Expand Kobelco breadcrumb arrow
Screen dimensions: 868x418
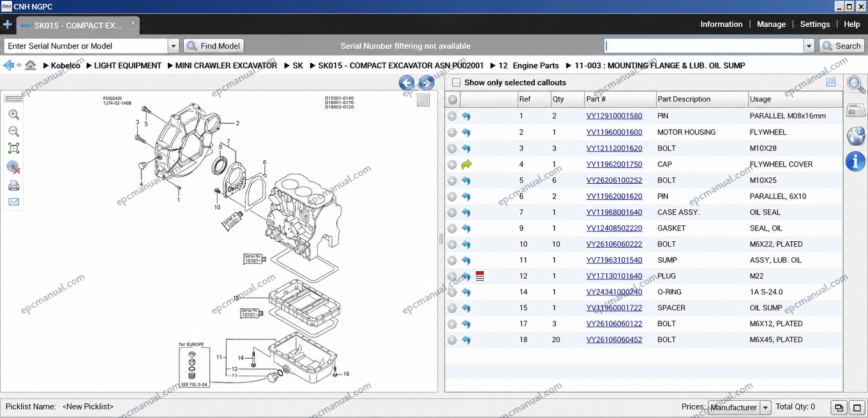(x=46, y=66)
